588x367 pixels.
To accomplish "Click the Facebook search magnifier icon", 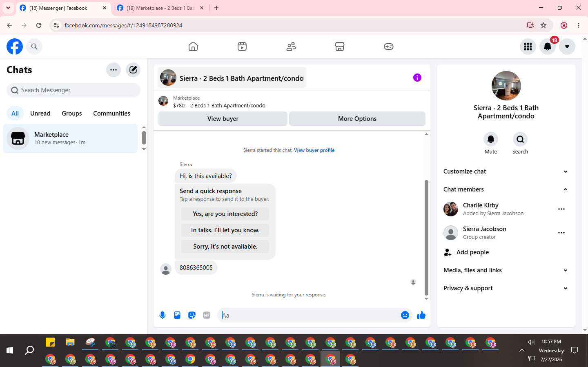I will (34, 47).
